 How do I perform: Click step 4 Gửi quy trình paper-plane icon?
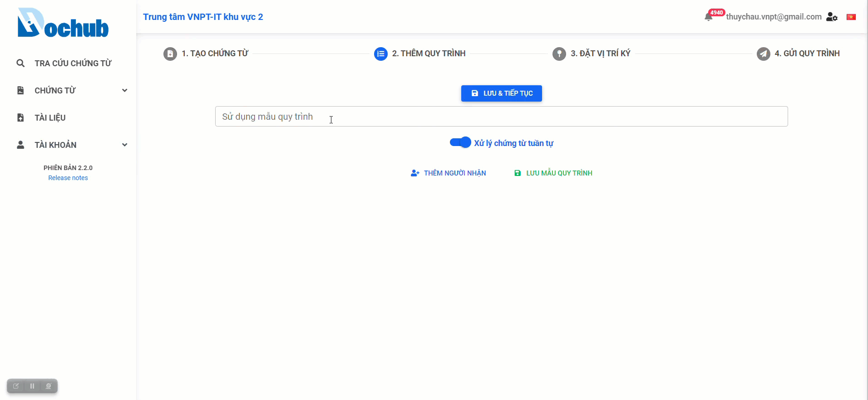click(x=764, y=54)
